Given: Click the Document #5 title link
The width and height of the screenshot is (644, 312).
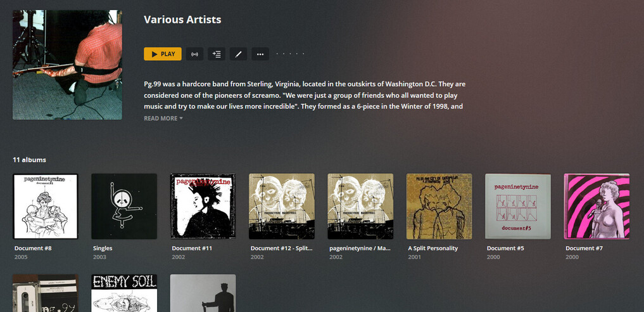Looking at the screenshot, I should pyautogui.click(x=505, y=249).
